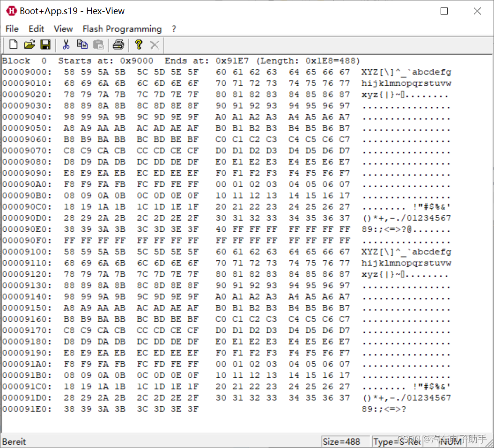Click address 000091E0: row label

pyautogui.click(x=27, y=409)
